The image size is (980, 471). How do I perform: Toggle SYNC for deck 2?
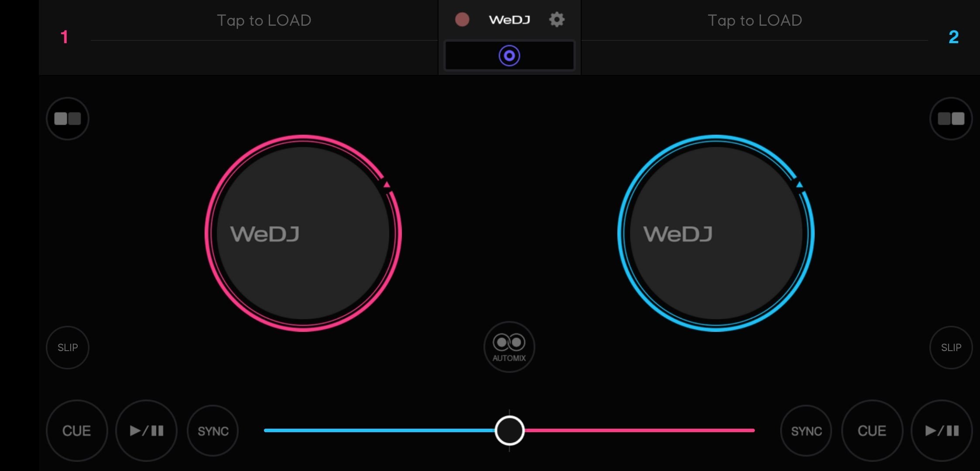[x=806, y=431]
